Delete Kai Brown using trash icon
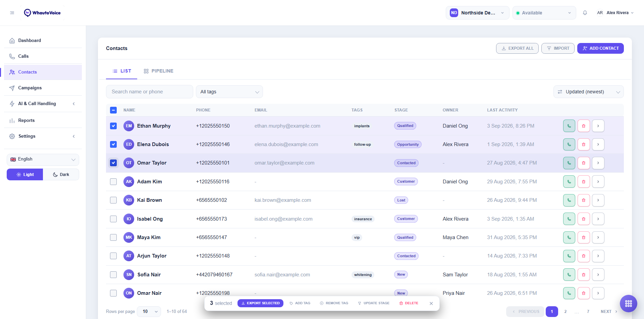Viewport: 644px width, 319px height. [x=584, y=200]
